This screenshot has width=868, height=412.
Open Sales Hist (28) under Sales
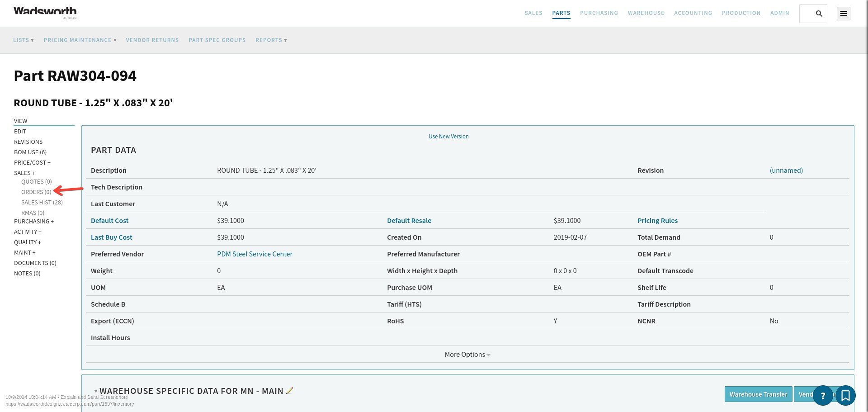click(x=42, y=202)
